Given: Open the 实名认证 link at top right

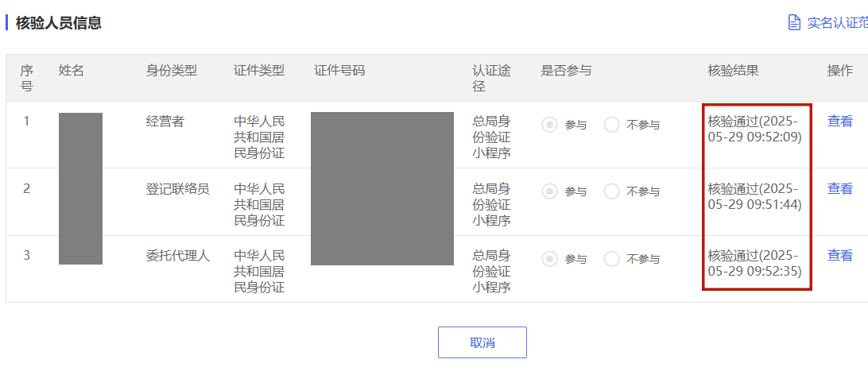Looking at the screenshot, I should pyautogui.click(x=837, y=23).
